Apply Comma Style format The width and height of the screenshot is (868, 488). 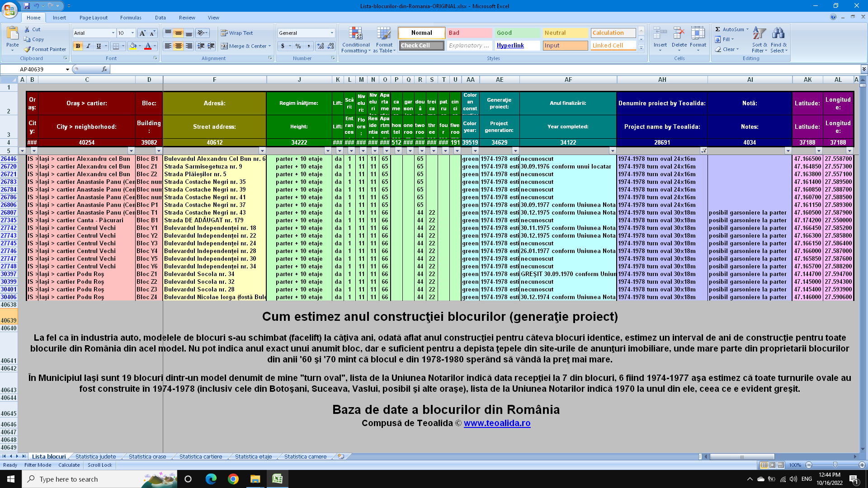(x=309, y=46)
